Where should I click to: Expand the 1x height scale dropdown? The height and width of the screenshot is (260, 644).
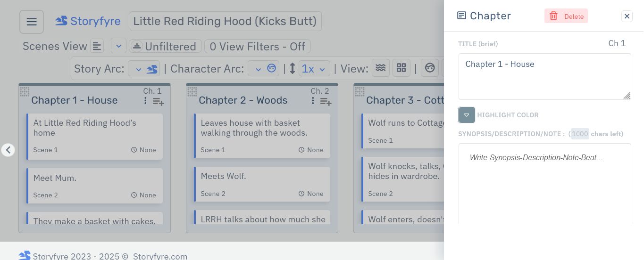[x=314, y=69]
